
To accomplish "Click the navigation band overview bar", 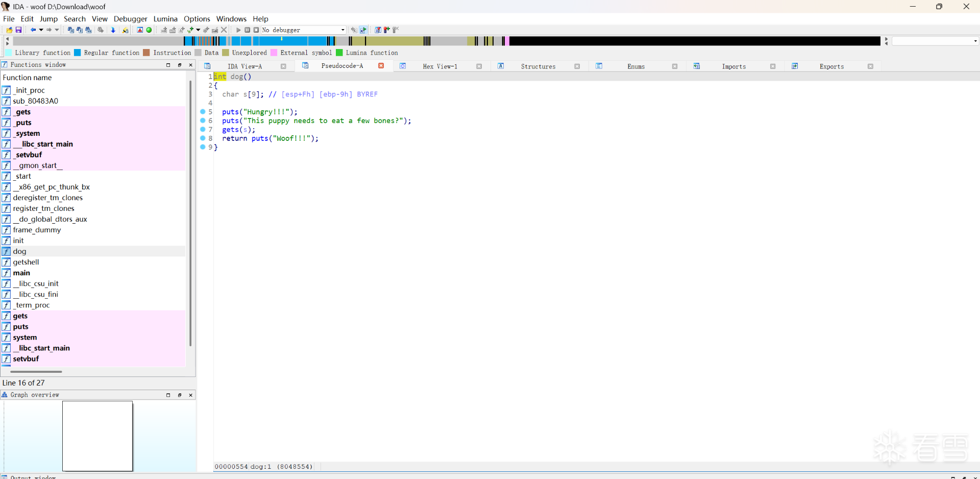I will point(447,41).
